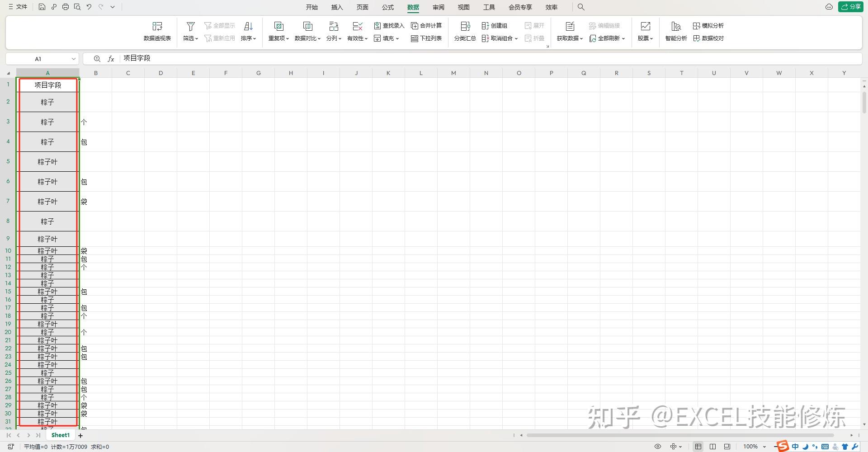Open the 获取数据 dropdown
Image resolution: width=868 pixels, height=452 pixels.
point(570,31)
